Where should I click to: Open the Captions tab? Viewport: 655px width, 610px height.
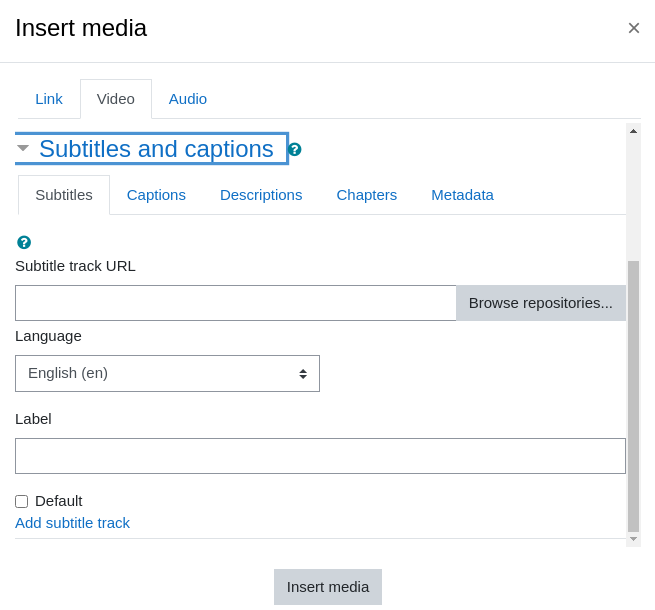[x=156, y=195]
